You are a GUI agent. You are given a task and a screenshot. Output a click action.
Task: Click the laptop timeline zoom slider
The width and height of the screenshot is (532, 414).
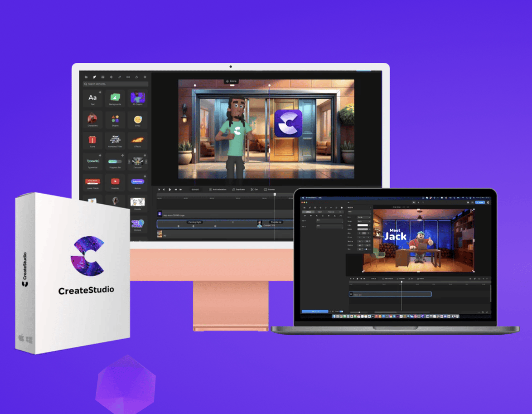click(359, 312)
